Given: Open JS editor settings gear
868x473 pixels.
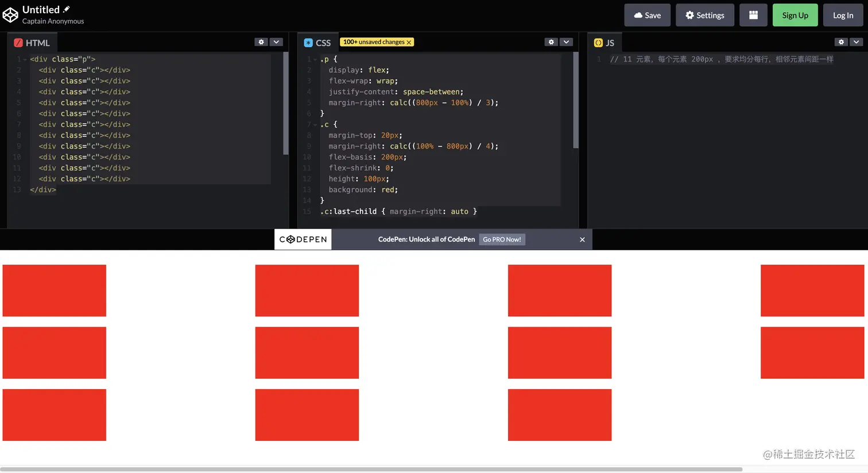Looking at the screenshot, I should (x=841, y=42).
